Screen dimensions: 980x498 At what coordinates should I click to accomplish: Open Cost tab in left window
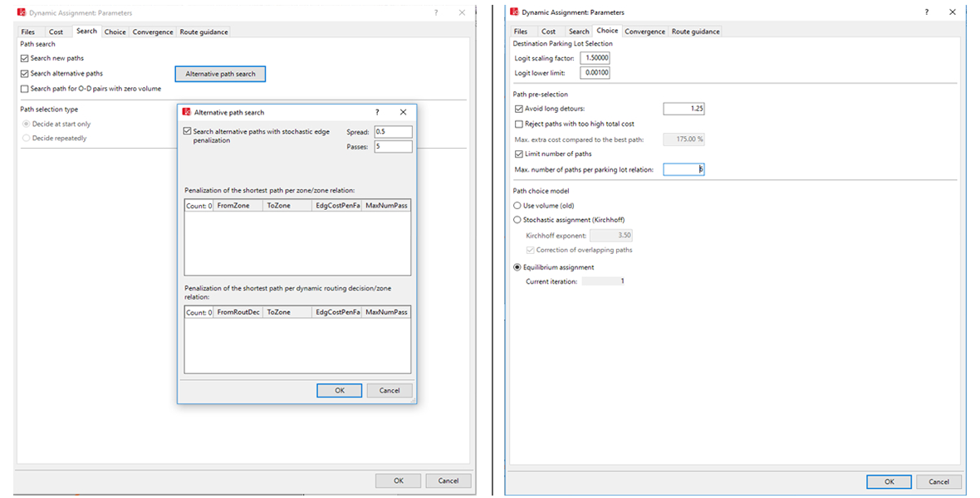[x=56, y=32]
